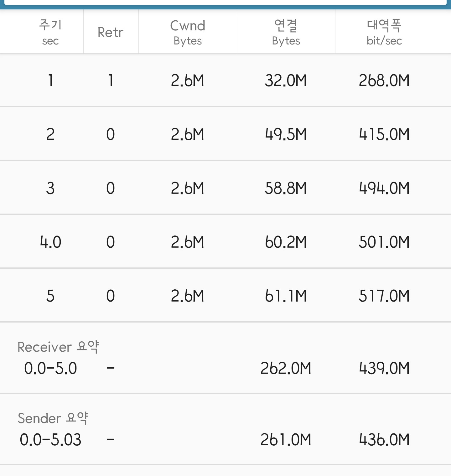Select the sender 261.0M bytes value
The image size is (451, 476).
[x=286, y=440]
